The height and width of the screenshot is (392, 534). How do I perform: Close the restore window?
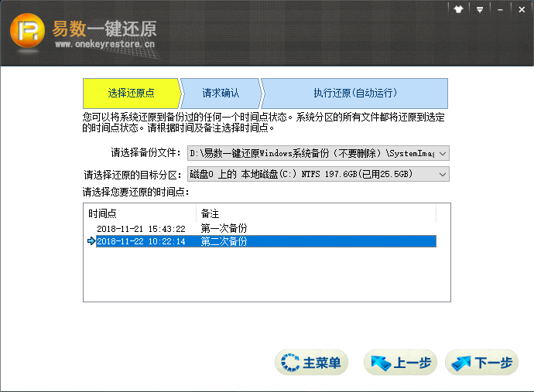click(522, 10)
